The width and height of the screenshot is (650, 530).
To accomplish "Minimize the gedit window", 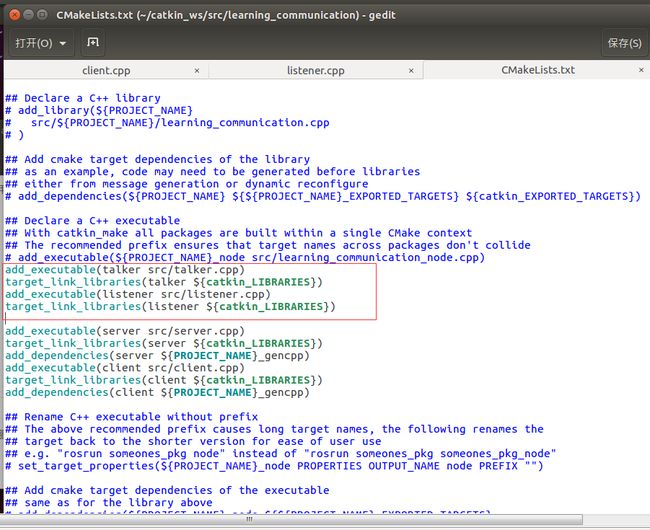I will click(29, 15).
